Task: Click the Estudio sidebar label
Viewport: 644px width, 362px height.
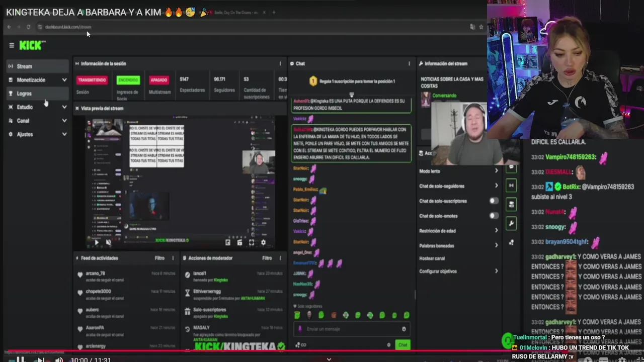Action: [25, 107]
